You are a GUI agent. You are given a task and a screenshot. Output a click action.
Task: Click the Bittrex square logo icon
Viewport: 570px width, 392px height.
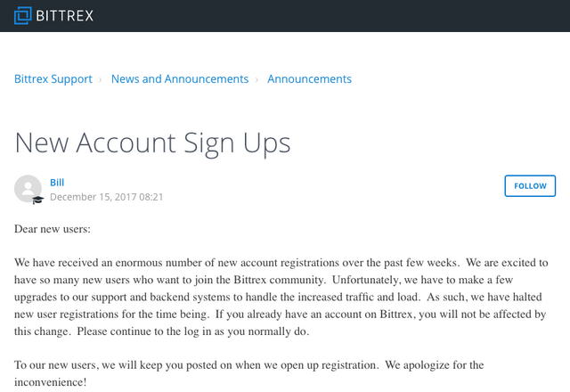[22, 15]
